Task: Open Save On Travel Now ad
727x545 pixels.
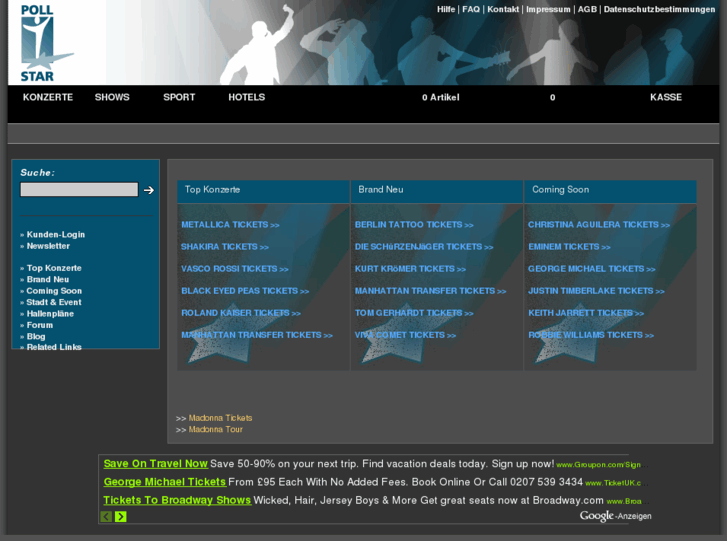Action: pos(155,463)
